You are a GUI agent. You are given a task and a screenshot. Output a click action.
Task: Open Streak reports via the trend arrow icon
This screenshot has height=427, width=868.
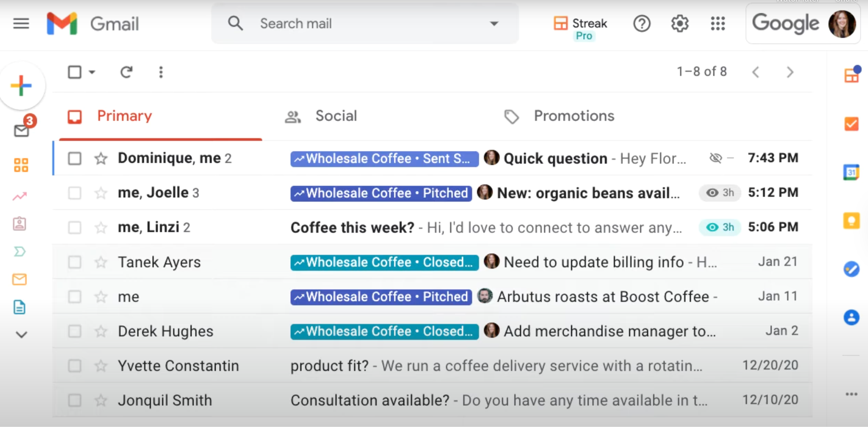pos(20,195)
